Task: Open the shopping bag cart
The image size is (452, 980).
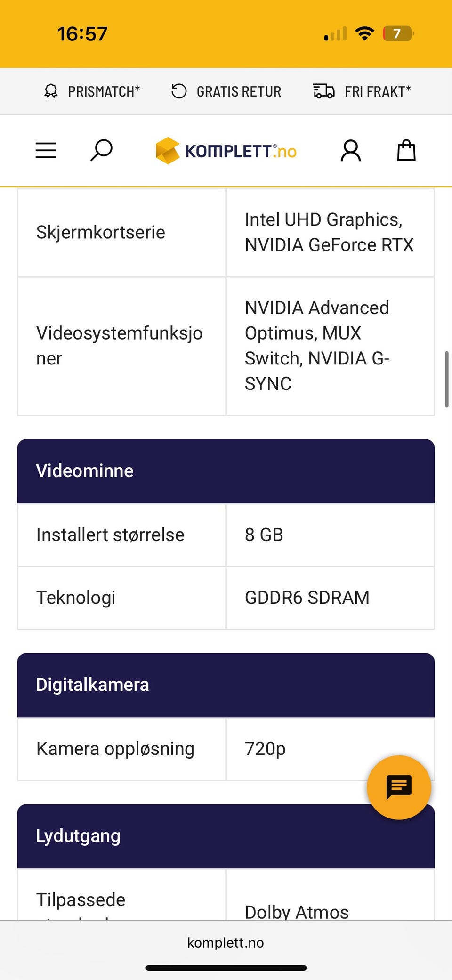Action: (406, 151)
